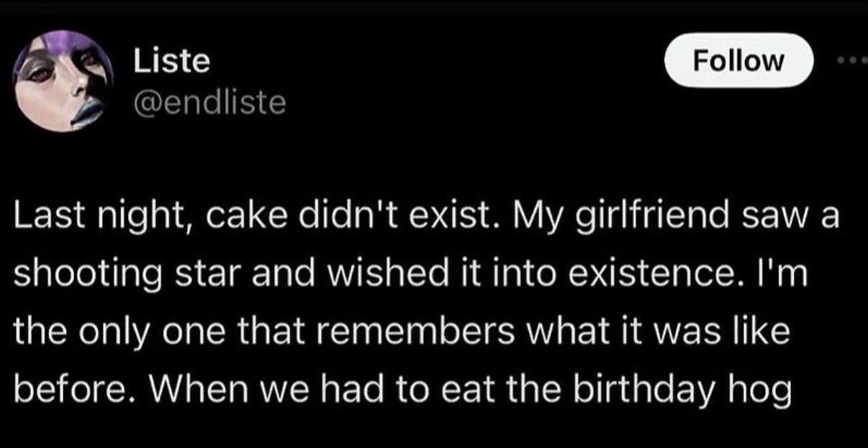The image size is (868, 448).
Task: Click the phrase "what it was like"
Action: tap(636, 334)
